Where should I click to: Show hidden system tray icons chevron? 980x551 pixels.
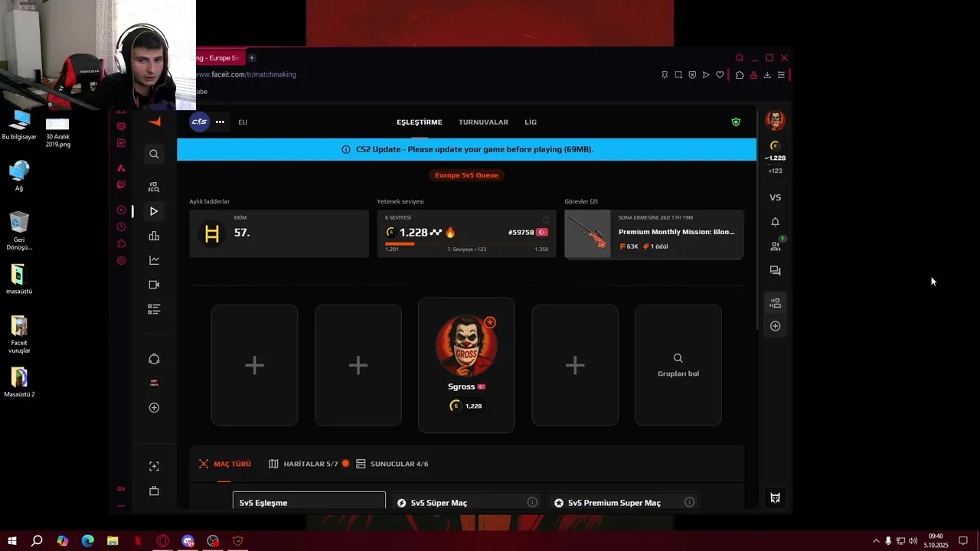coord(876,541)
